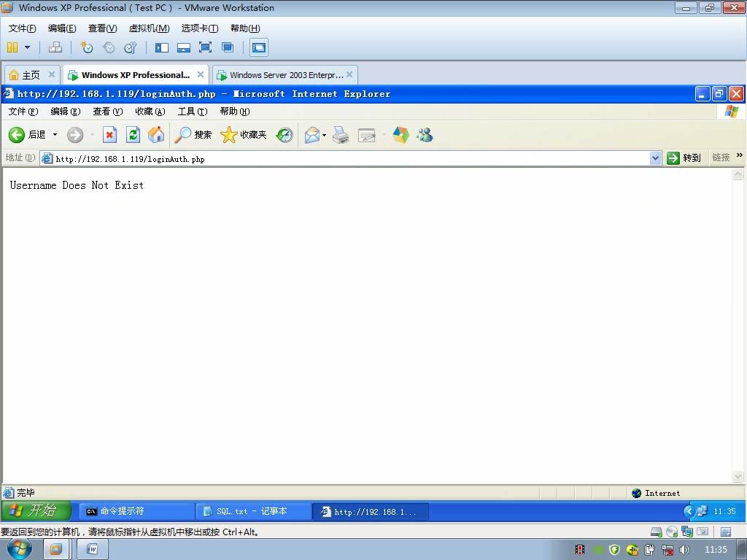Click VMware revert snapshot icon
The image size is (747, 560).
pos(109,47)
